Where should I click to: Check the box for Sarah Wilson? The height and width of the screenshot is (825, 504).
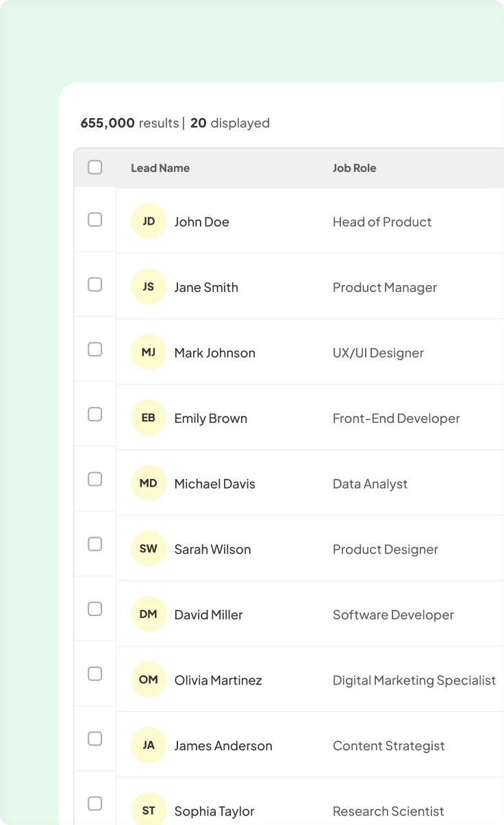click(x=95, y=544)
